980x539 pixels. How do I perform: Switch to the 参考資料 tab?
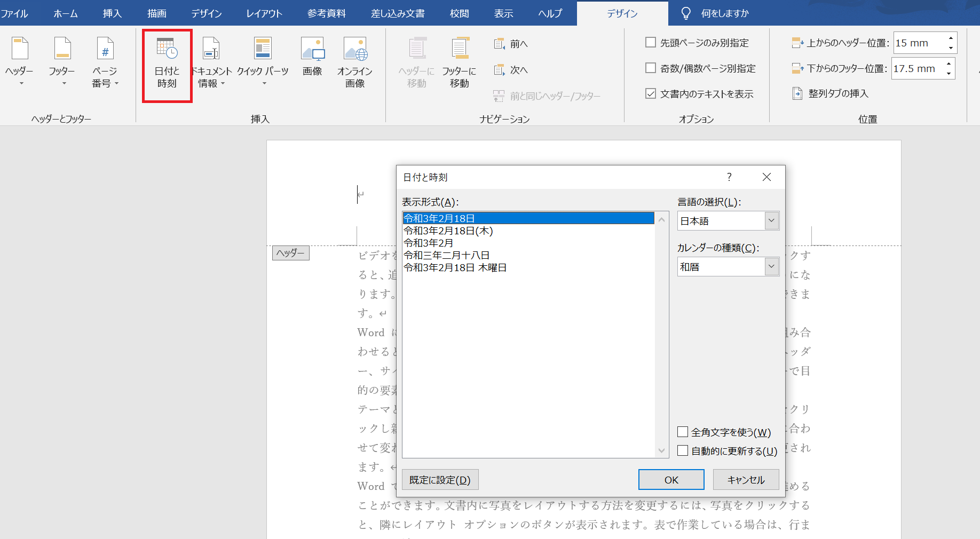click(x=327, y=13)
